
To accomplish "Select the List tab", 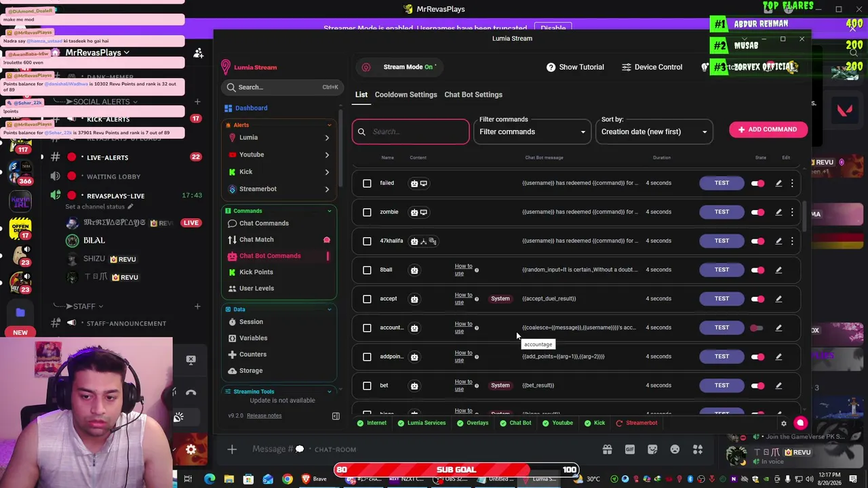I will click(x=361, y=95).
